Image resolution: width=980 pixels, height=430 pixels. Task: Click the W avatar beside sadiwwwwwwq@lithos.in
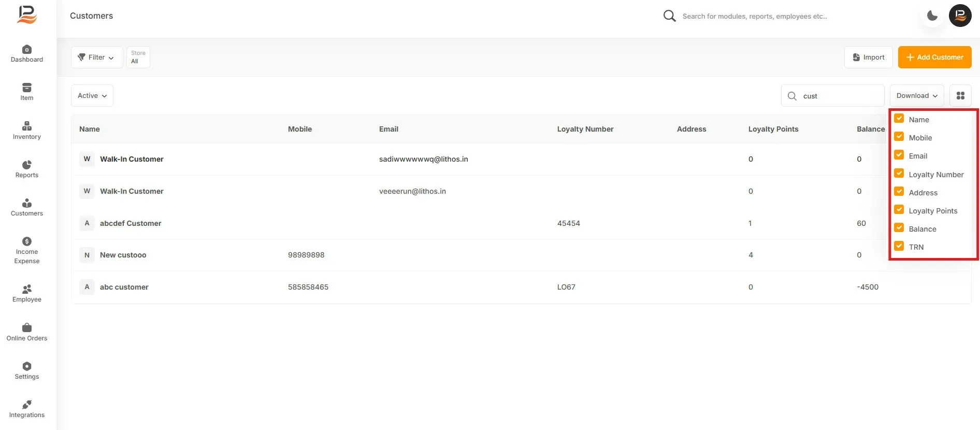[87, 159]
